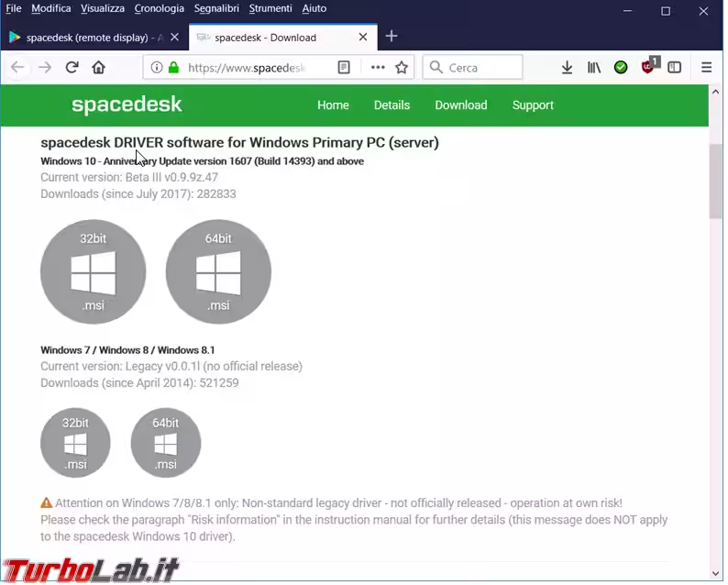This screenshot has height=585, width=728.
Task: Click the scrollbar up arrow
Action: pyautogui.click(x=716, y=92)
